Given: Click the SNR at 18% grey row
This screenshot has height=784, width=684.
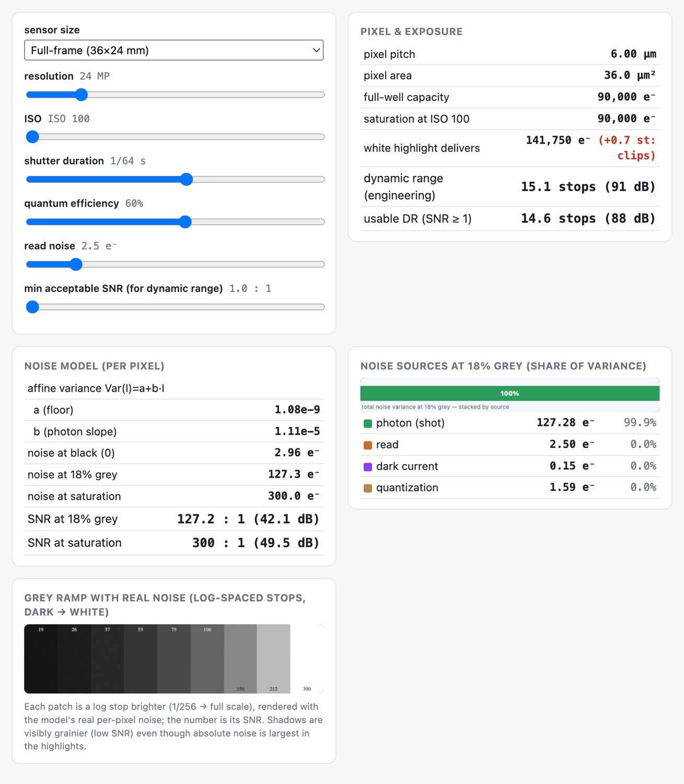Looking at the screenshot, I should (173, 519).
